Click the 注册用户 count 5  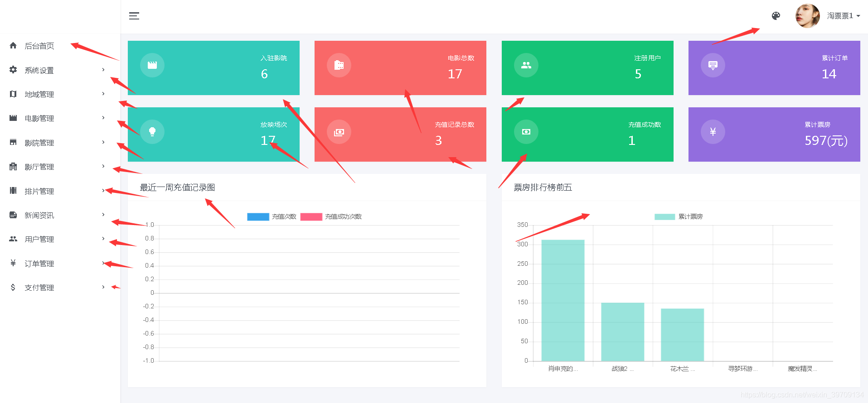click(638, 74)
